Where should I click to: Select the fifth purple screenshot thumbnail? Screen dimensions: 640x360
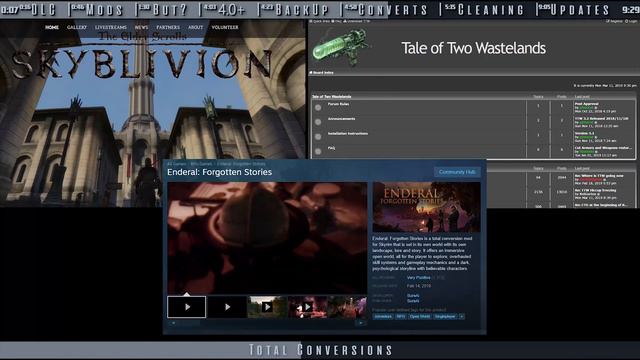pyautogui.click(x=347, y=307)
